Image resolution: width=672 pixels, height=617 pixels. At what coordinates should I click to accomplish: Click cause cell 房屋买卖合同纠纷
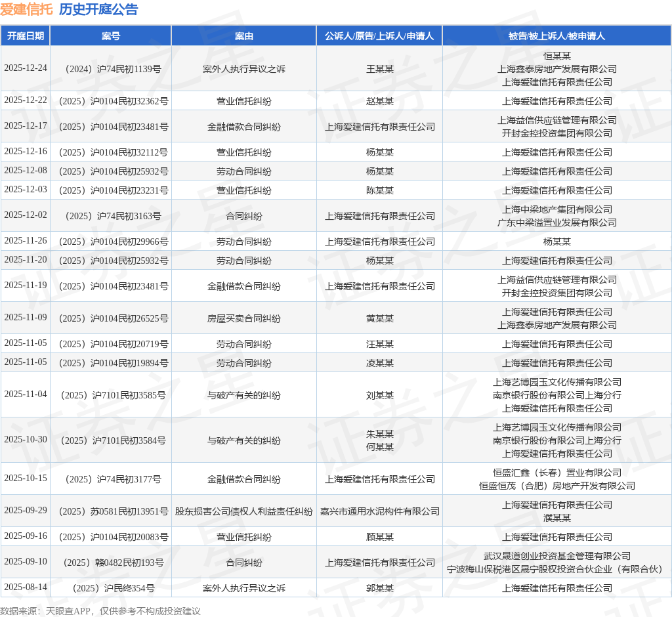(244, 318)
